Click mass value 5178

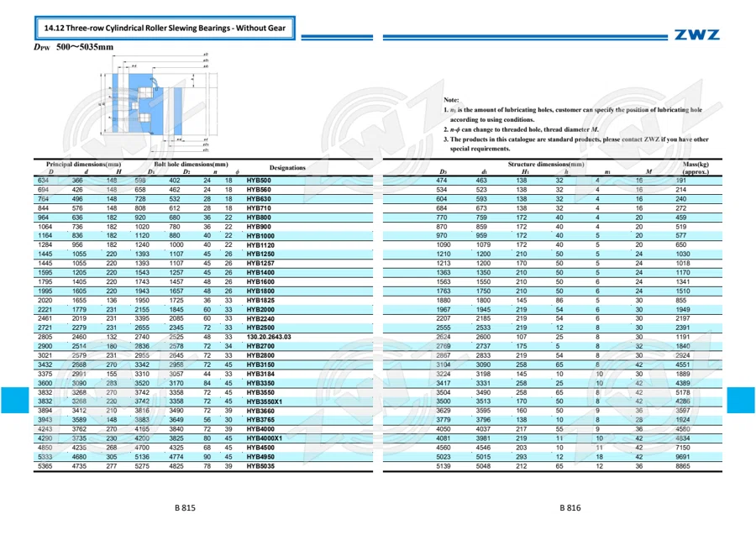683,392
